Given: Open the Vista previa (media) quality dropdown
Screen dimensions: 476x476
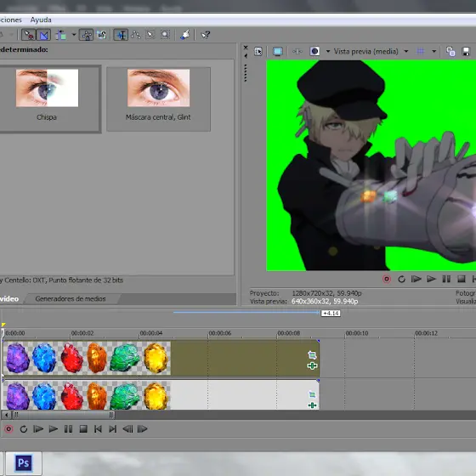Looking at the screenshot, I should (x=406, y=52).
